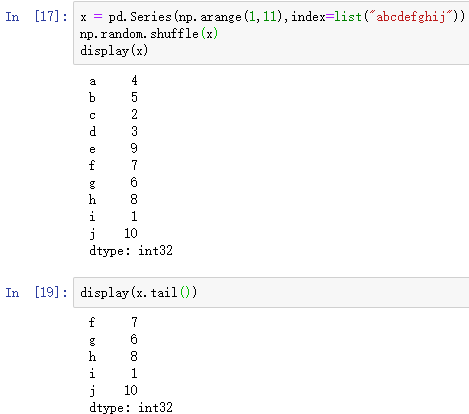Click the In [17] cell prompt
This screenshot has width=469, height=414.
pos(36,16)
